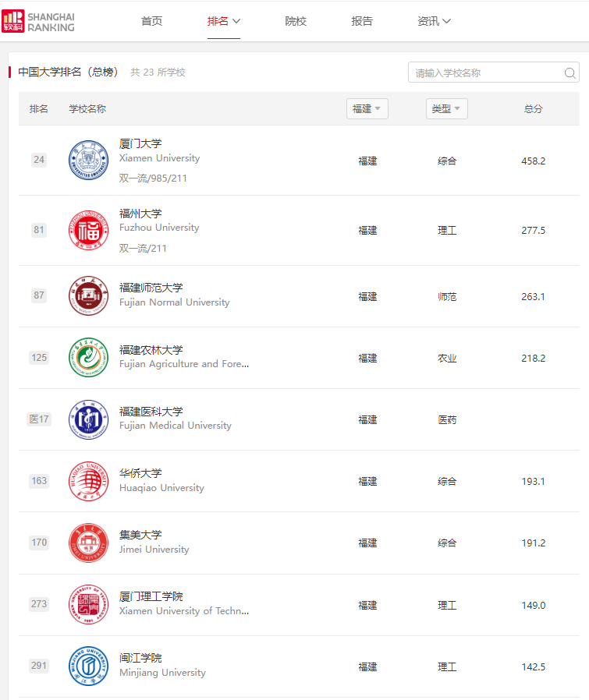The width and height of the screenshot is (589, 700).
Task: Click the Fujian Medical University emblem
Action: coord(88,419)
